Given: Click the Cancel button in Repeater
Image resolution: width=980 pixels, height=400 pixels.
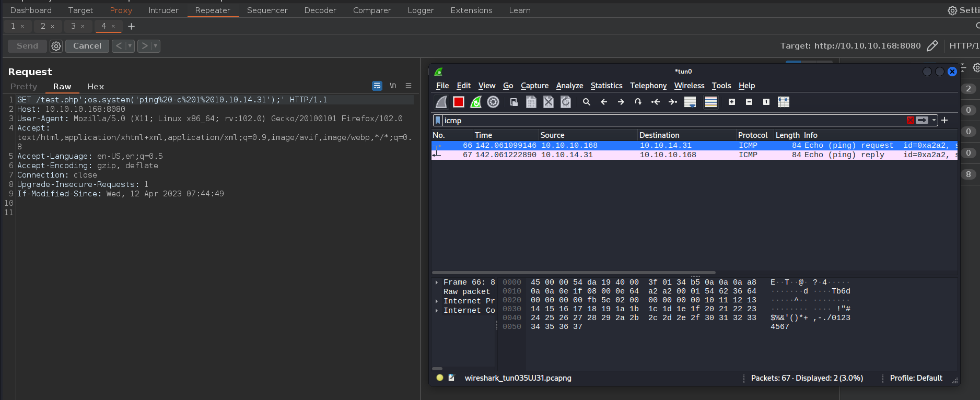Looking at the screenshot, I should 87,46.
